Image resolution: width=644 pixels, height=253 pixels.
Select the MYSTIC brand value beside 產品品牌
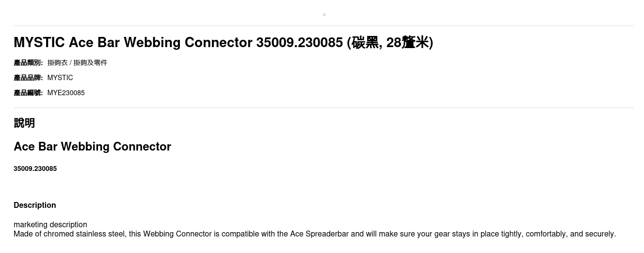60,78
